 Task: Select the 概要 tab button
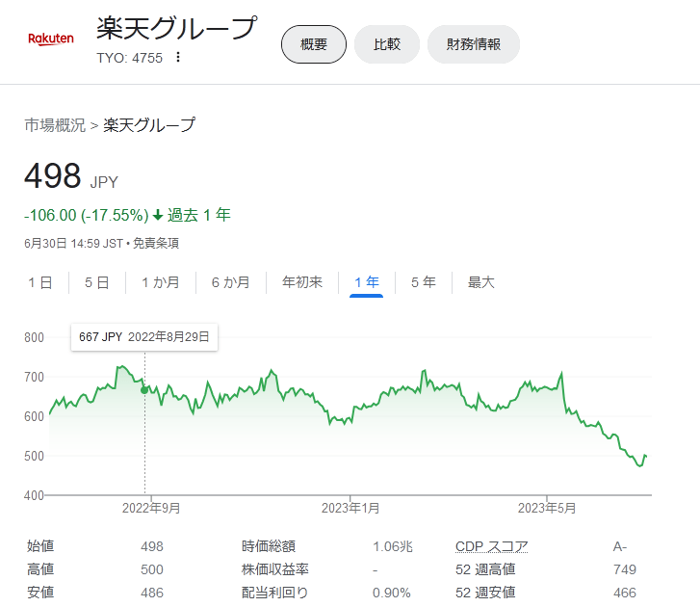[x=313, y=44]
